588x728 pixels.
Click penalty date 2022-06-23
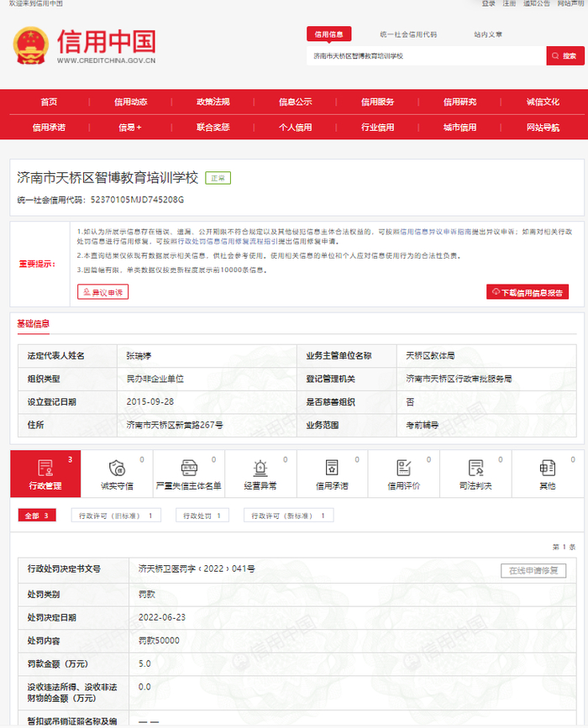coord(161,617)
